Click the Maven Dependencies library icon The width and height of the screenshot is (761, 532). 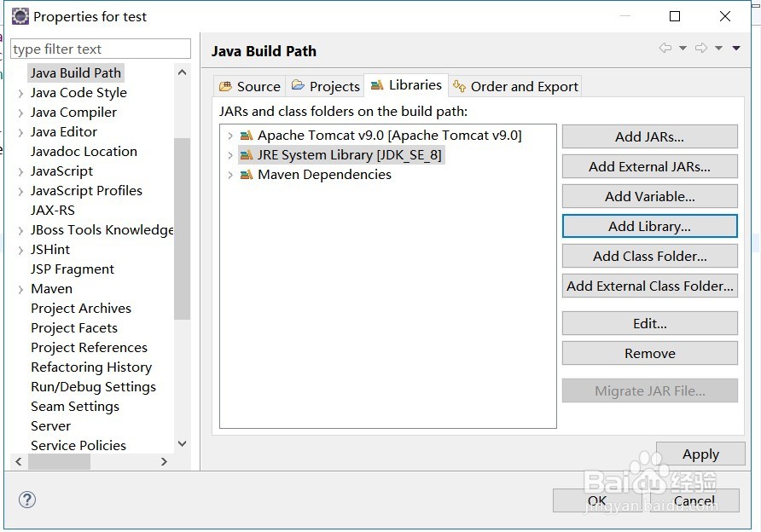coord(247,175)
